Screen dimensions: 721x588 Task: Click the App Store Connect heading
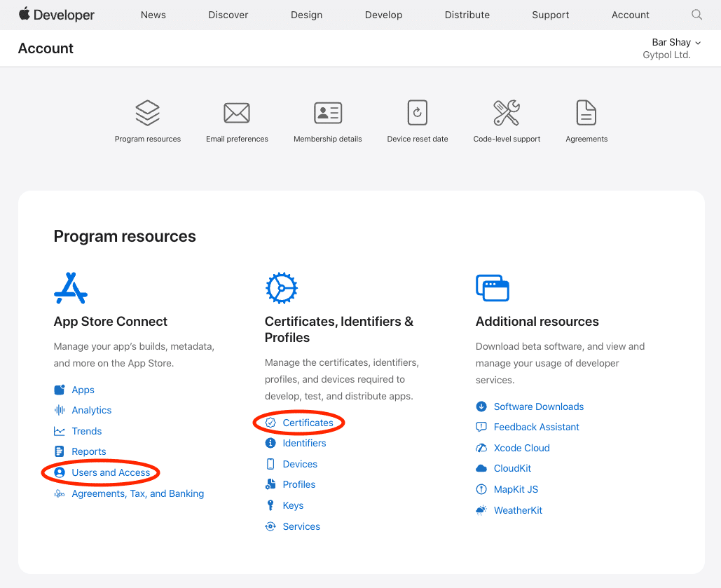111,321
